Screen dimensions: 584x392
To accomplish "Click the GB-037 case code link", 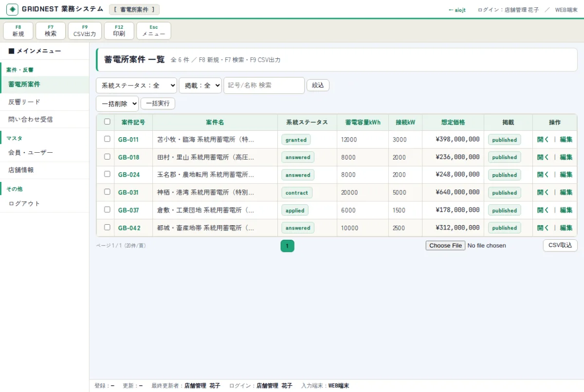I will tap(128, 210).
